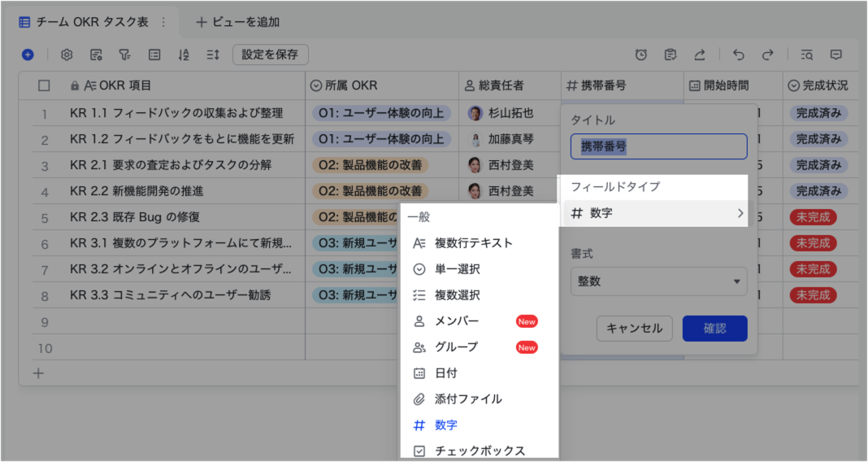Choose グループ field type
The width and height of the screenshot is (868, 462).
(x=480, y=347)
